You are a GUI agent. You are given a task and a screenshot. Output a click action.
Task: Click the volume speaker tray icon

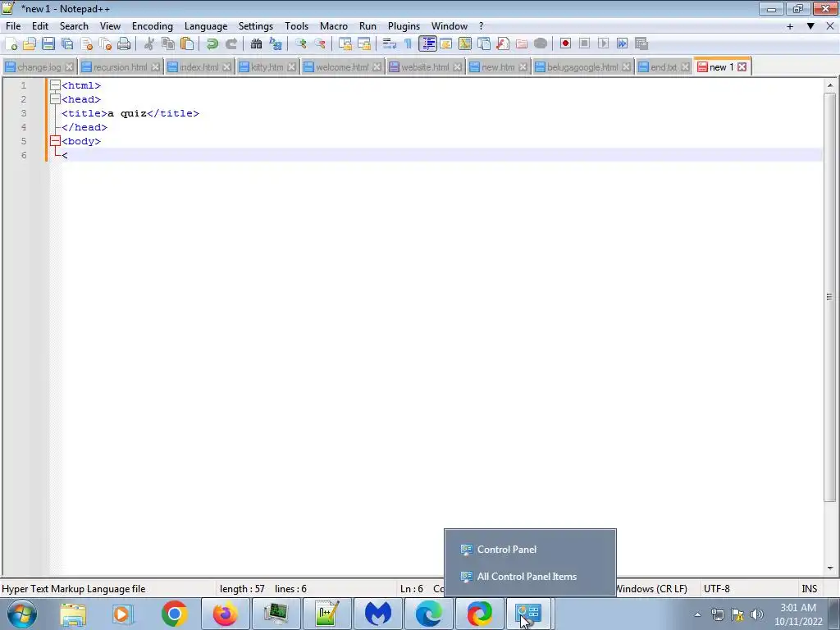[x=756, y=614]
